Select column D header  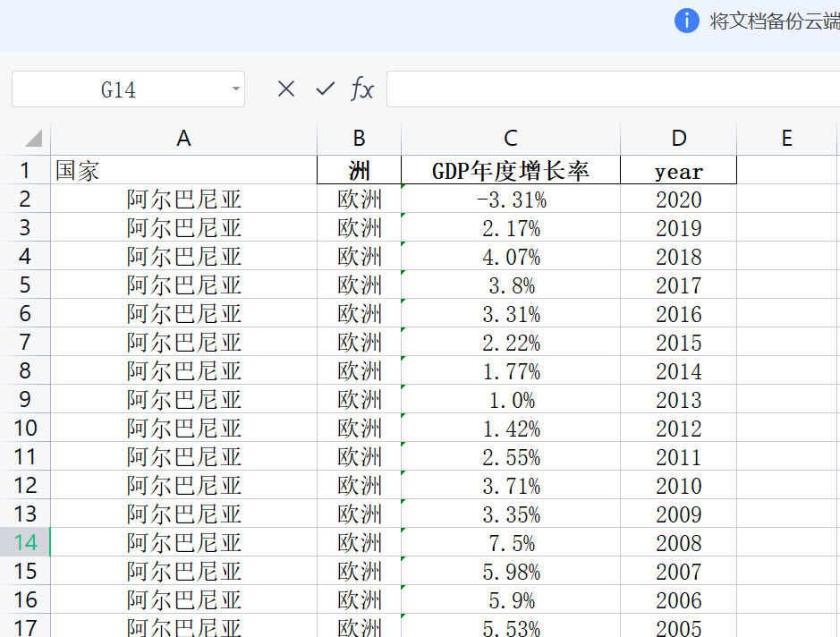point(678,138)
